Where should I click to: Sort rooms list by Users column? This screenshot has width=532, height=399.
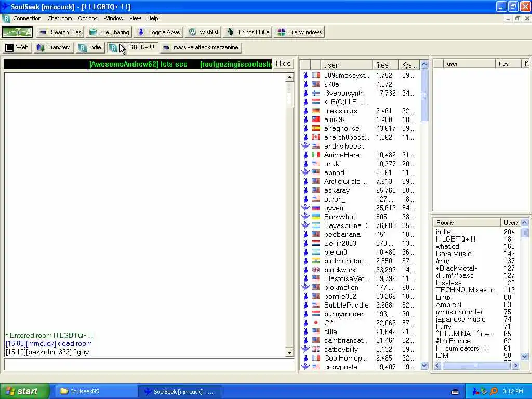click(x=511, y=223)
